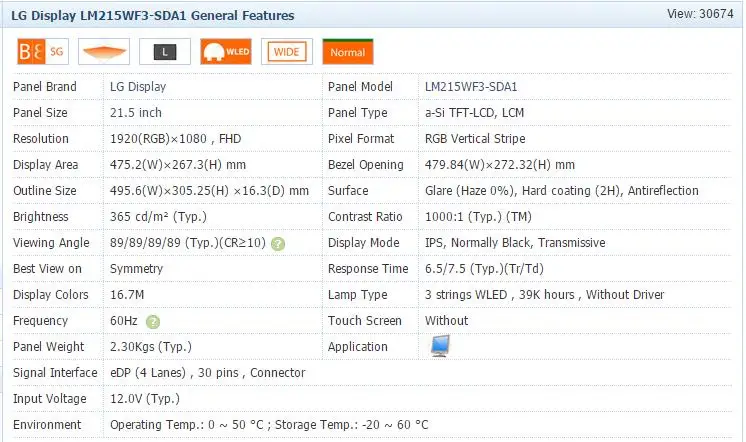Click the Environment label
The height and width of the screenshot is (442, 746).
tap(47, 424)
